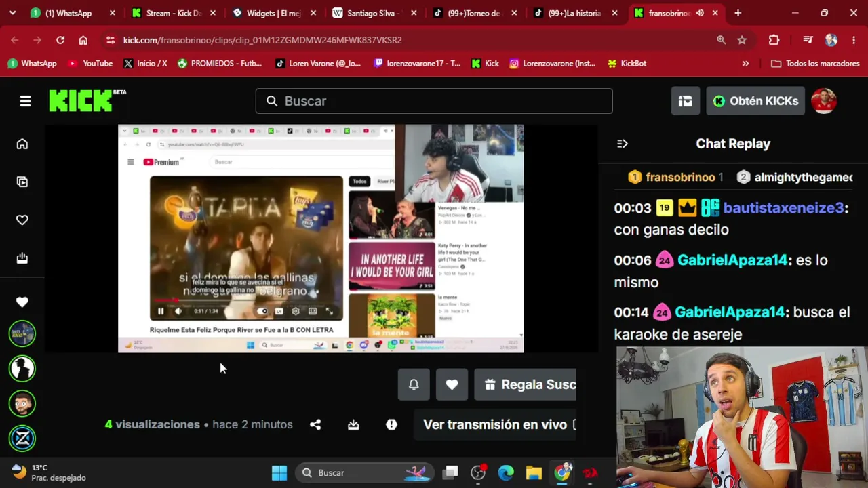This screenshot has width=868, height=488.
Task: Open the Windows Start menu
Action: pos(279,473)
